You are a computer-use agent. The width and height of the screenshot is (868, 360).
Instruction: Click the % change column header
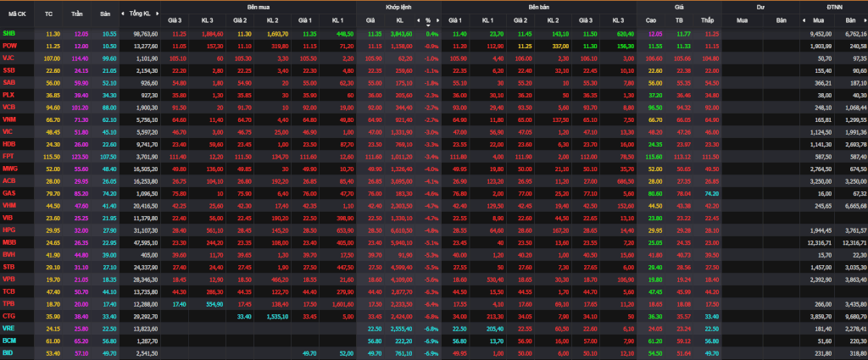(x=428, y=20)
